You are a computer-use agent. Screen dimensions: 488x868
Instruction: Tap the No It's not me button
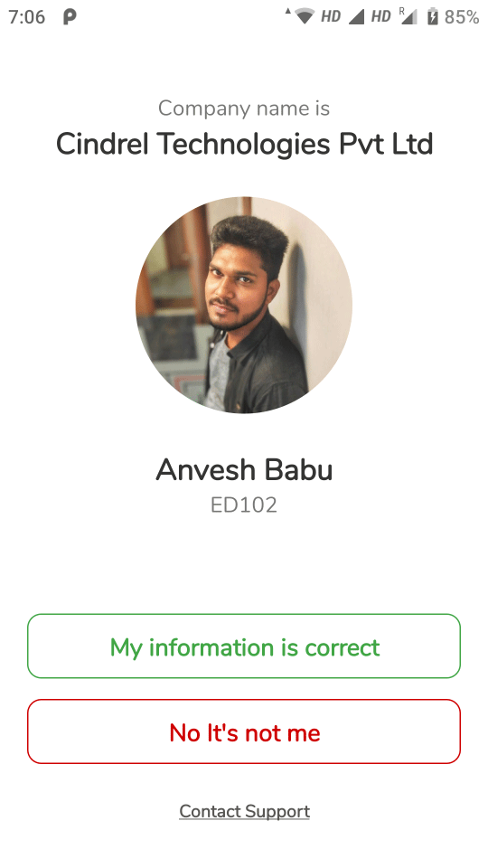244,731
